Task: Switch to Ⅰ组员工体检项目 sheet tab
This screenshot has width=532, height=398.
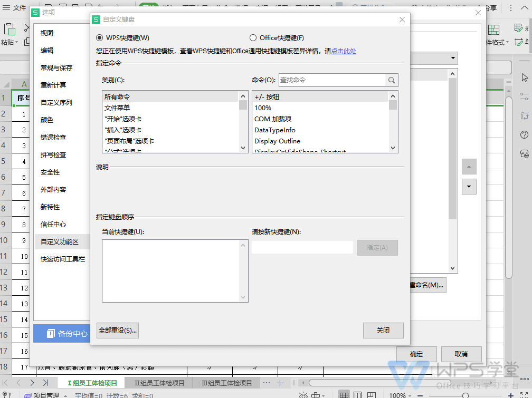Action: click(x=92, y=383)
